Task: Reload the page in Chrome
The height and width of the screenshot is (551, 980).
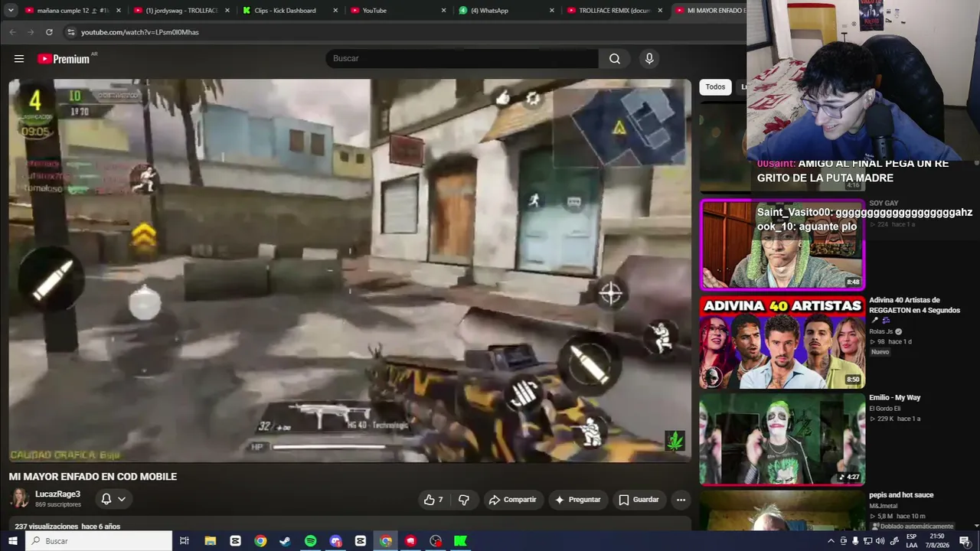Action: (x=49, y=32)
